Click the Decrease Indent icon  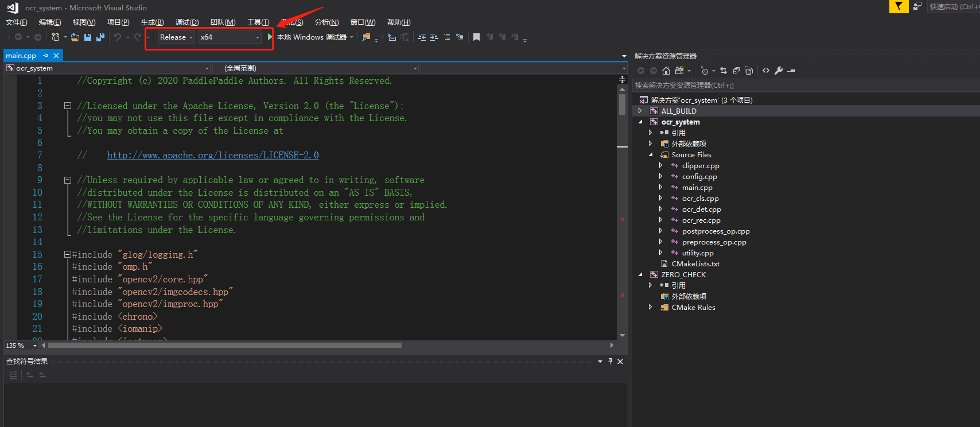(422, 37)
